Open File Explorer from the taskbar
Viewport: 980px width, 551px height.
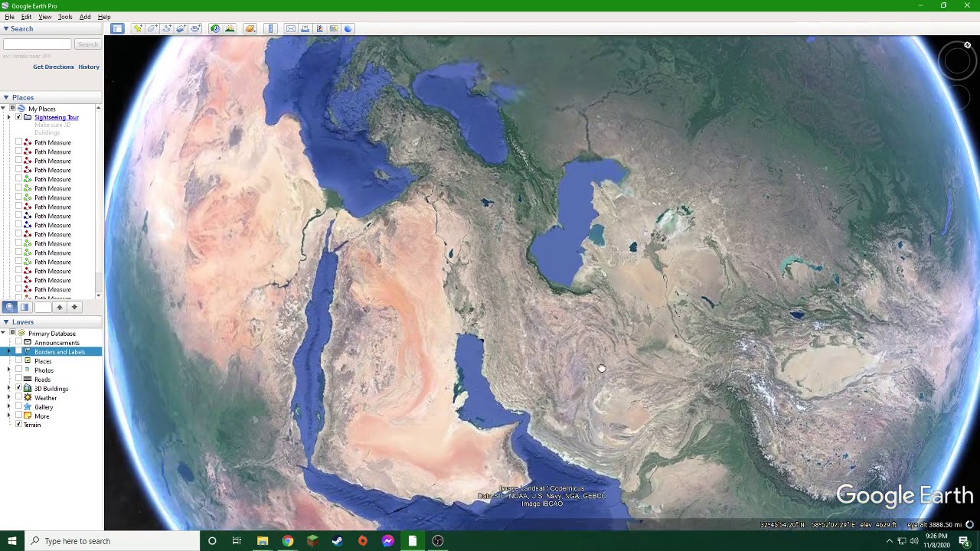(263, 541)
